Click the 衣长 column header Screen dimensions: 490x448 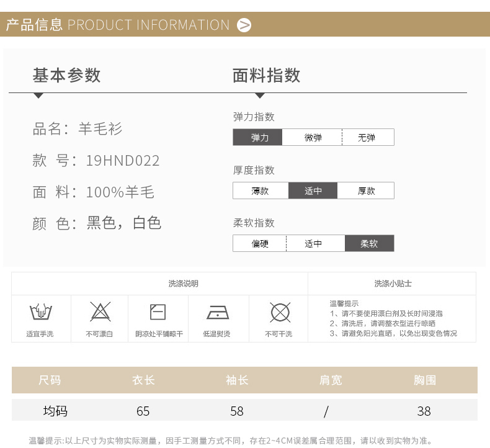[x=143, y=380]
